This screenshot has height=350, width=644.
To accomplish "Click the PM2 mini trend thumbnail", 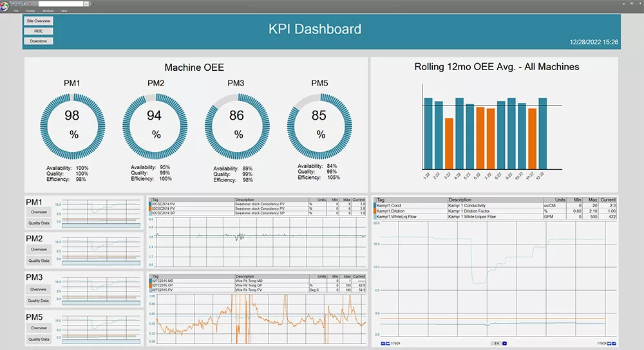I will tap(100, 250).
